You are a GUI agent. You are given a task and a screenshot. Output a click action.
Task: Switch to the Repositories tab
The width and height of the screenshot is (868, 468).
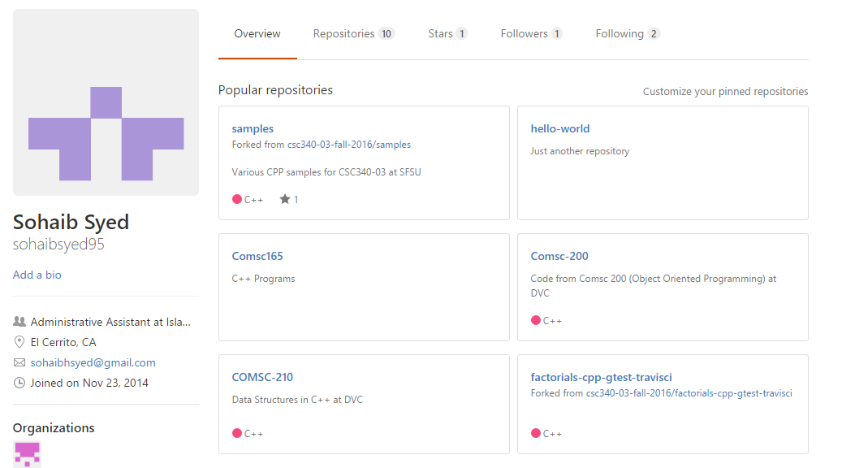click(353, 34)
